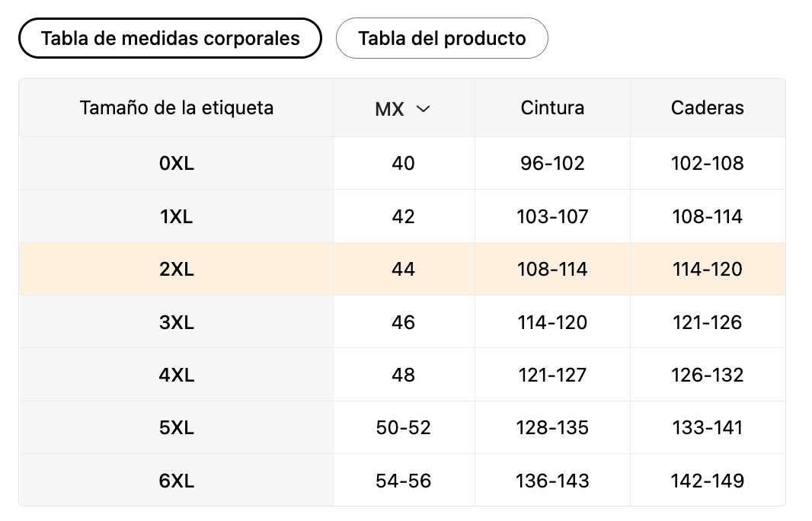Select Tabla de medidas corporales tab
The height and width of the screenshot is (521, 812).
[x=170, y=38]
